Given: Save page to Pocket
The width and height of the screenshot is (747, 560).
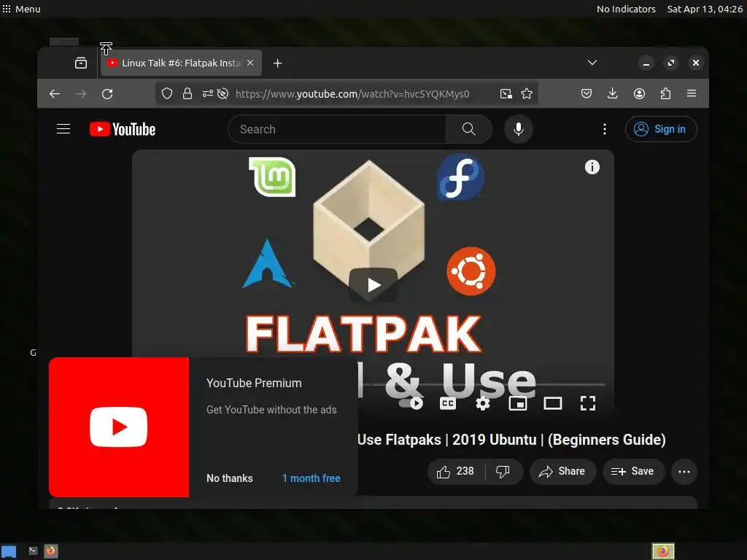Looking at the screenshot, I should [x=587, y=94].
